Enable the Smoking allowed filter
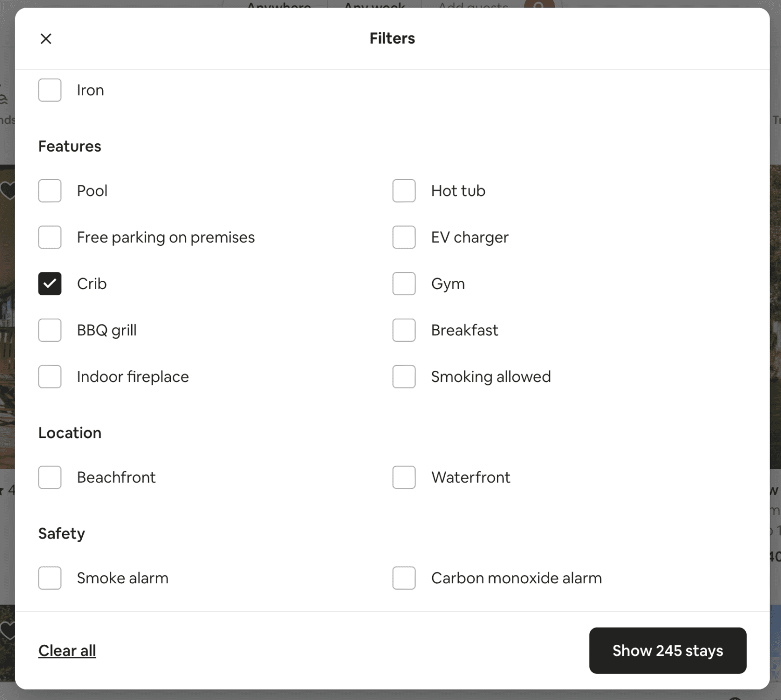Screen dimensions: 781x700 point(404,376)
